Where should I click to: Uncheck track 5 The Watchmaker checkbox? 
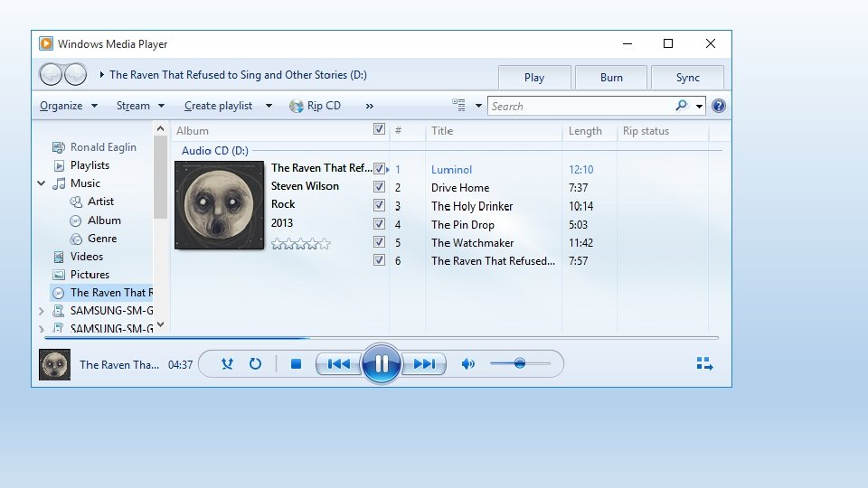click(x=379, y=242)
